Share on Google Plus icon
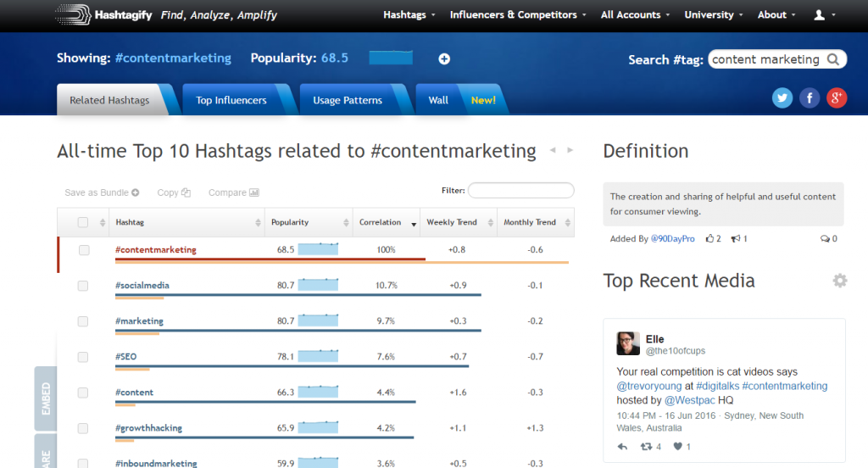868x468 pixels. (x=837, y=98)
